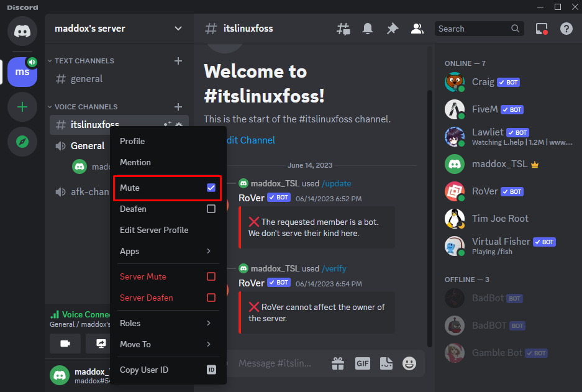Viewport: 582px width, 392px height.
Task: Open maddox's server dropdown menu
Action: pos(178,29)
